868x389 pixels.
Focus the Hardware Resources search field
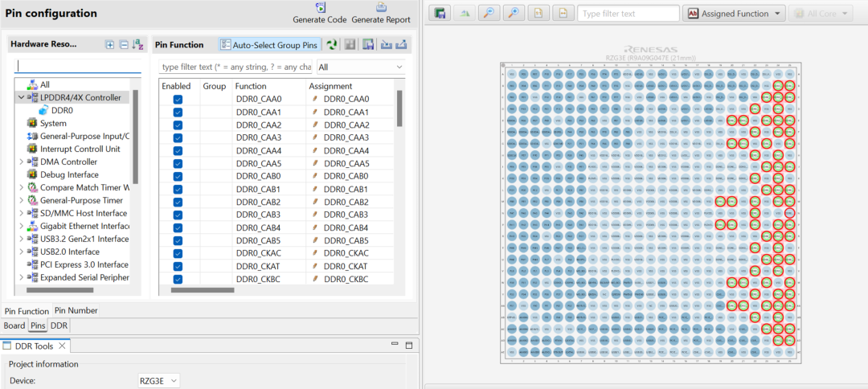click(77, 66)
